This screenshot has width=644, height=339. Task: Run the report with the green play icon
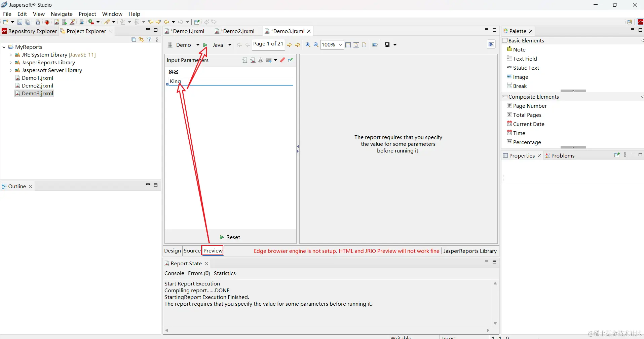205,45
